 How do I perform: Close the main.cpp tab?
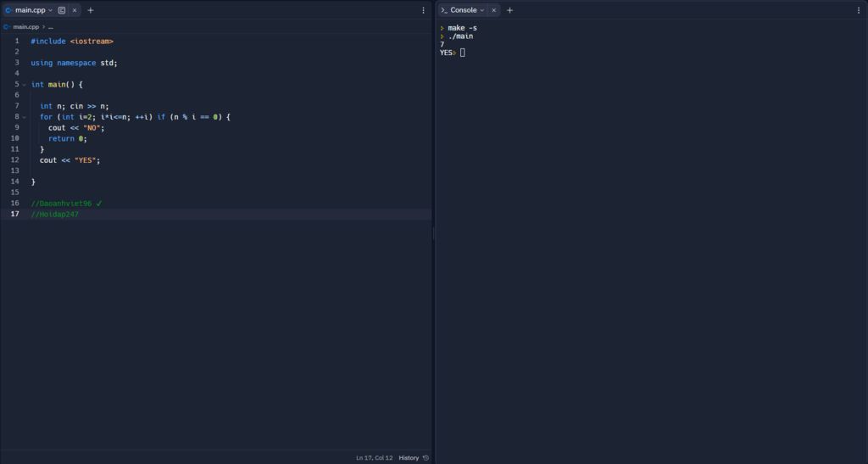(x=75, y=10)
